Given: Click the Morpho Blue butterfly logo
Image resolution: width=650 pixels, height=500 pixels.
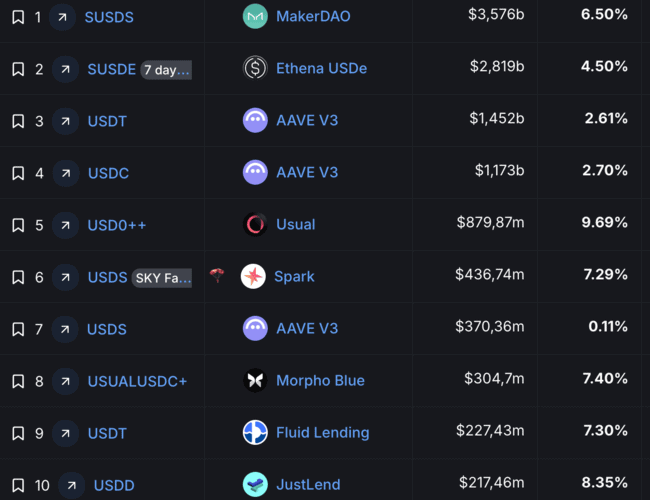Looking at the screenshot, I should (255, 380).
